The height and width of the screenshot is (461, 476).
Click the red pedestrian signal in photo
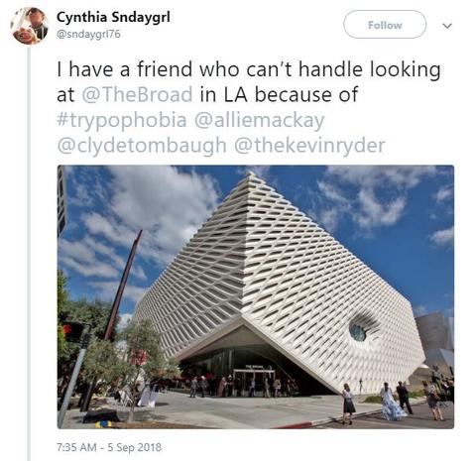(x=73, y=331)
